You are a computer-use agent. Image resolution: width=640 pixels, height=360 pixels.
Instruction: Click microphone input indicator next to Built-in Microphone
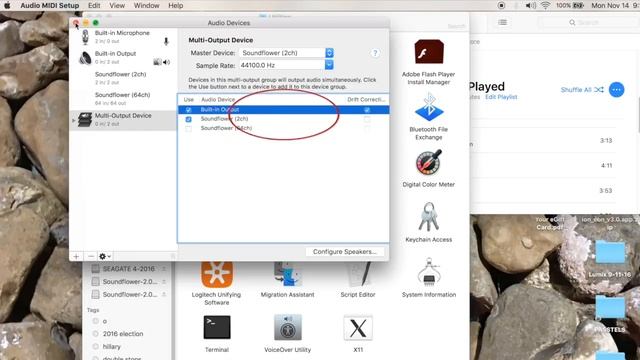point(166,42)
